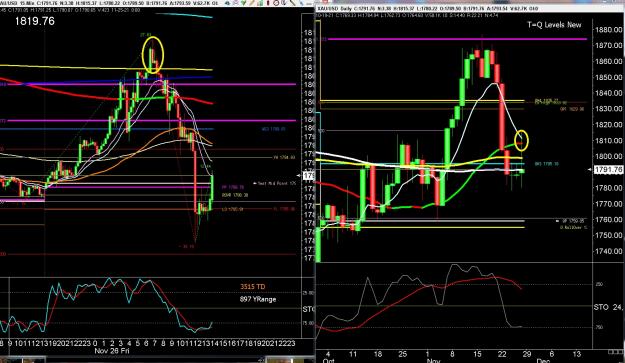This screenshot has width=625, height=363.
Task: Click the 1850.00 level on the daily price axis
Action: tap(608, 77)
